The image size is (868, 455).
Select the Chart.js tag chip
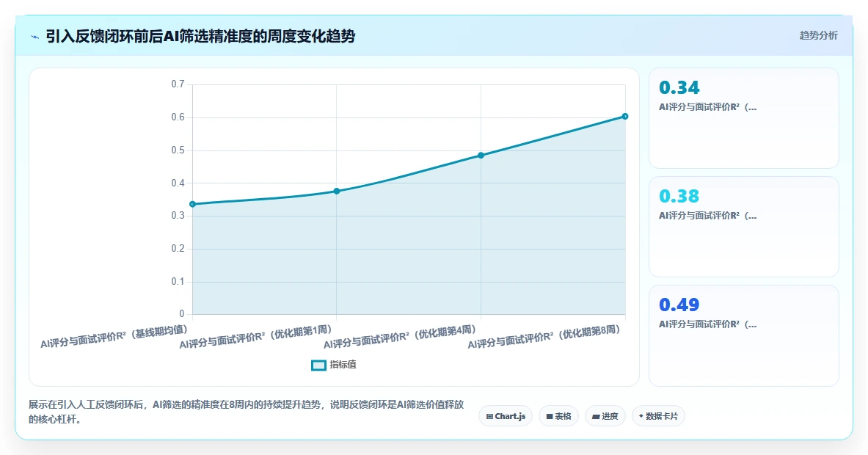pos(506,416)
